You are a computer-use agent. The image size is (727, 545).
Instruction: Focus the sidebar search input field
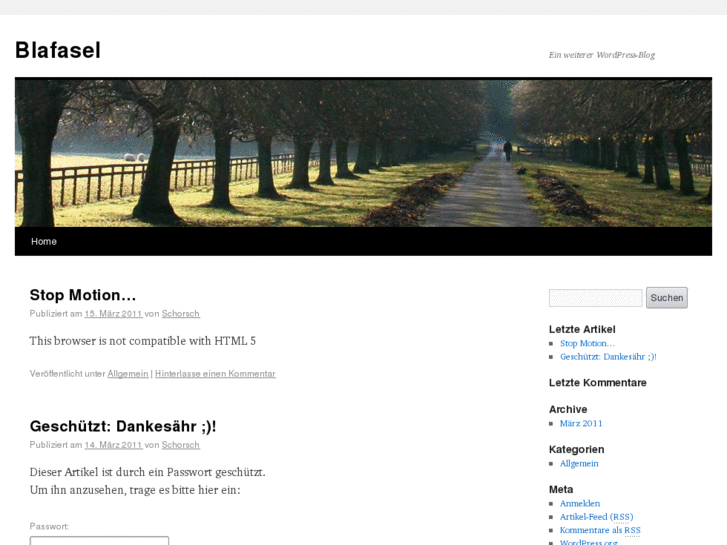(x=595, y=298)
